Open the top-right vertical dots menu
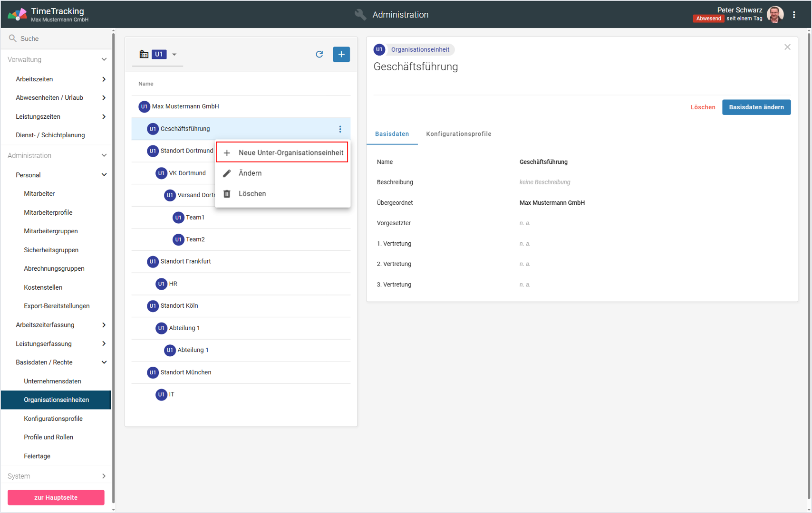This screenshot has width=812, height=513. coord(794,15)
